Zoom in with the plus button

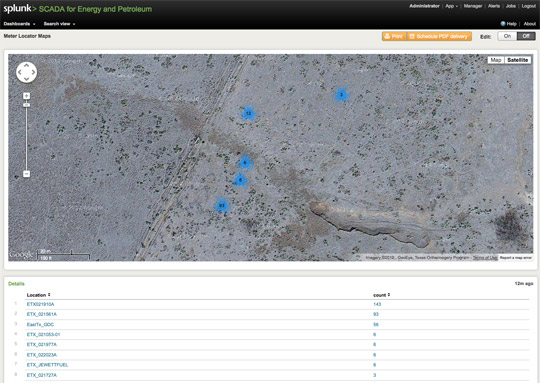[x=27, y=96]
